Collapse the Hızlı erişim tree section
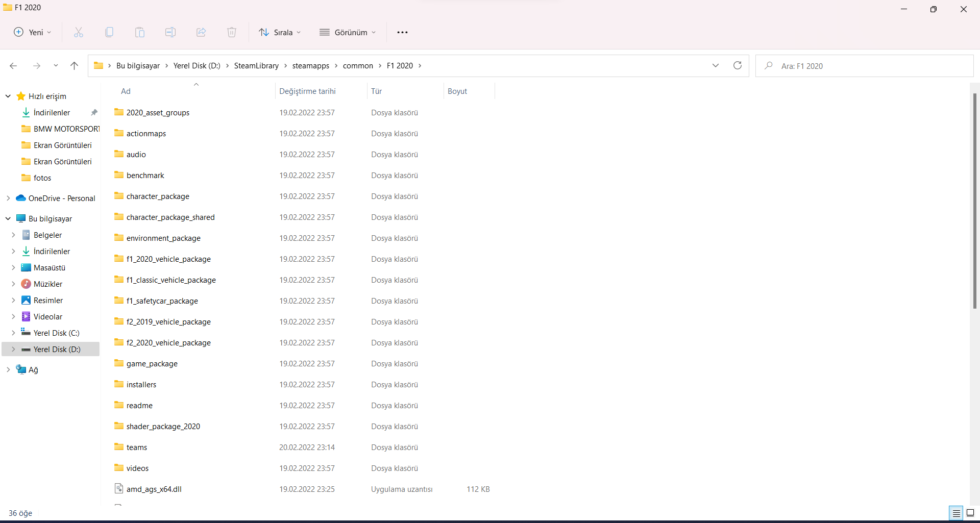 8,96
